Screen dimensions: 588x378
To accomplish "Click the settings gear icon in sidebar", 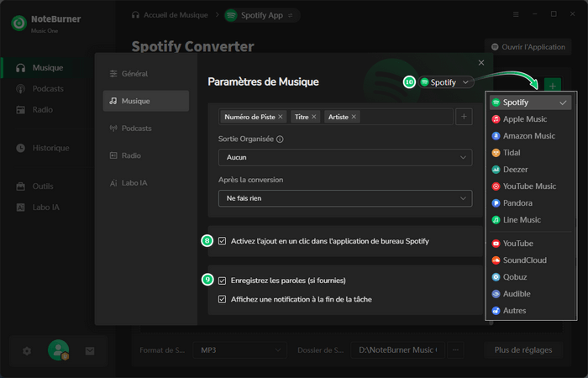I will pyautogui.click(x=27, y=350).
